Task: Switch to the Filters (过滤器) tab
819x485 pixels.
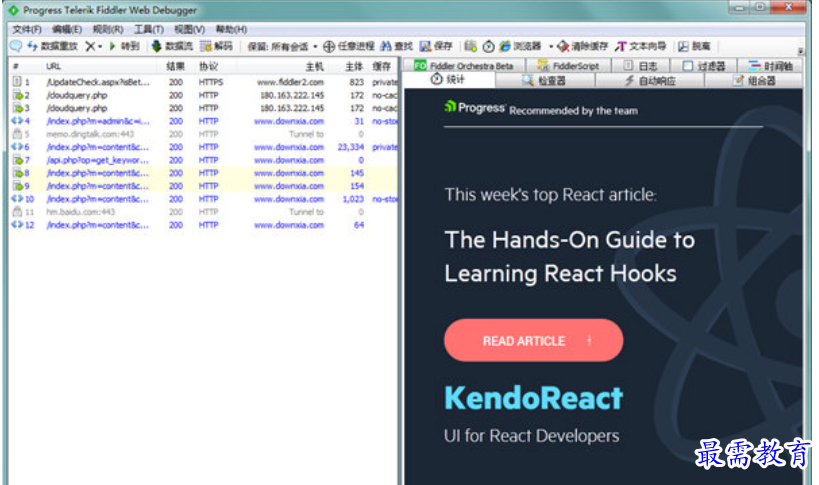Action: [x=704, y=66]
